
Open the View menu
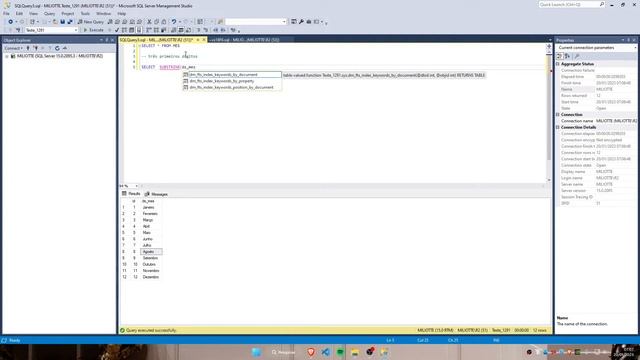33,13
